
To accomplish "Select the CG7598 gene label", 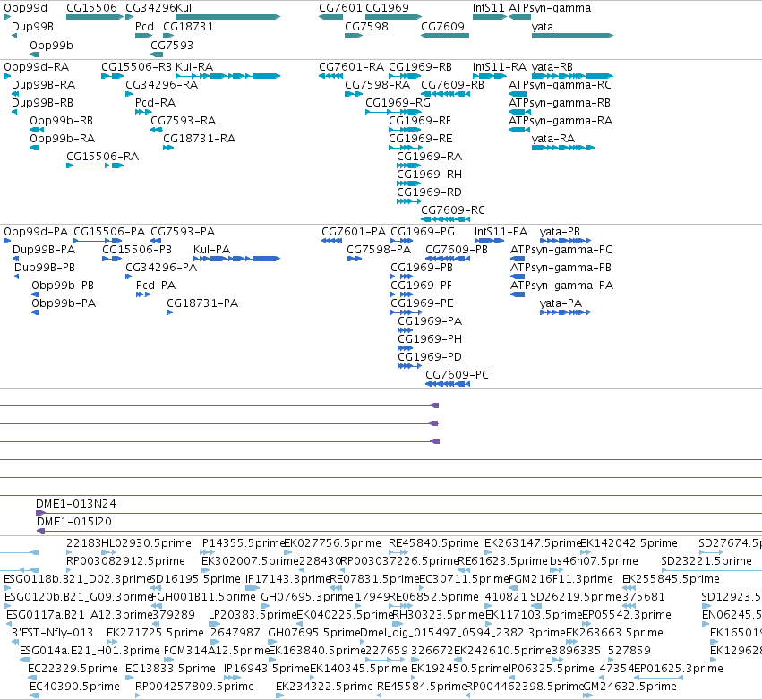I will click(x=366, y=26).
